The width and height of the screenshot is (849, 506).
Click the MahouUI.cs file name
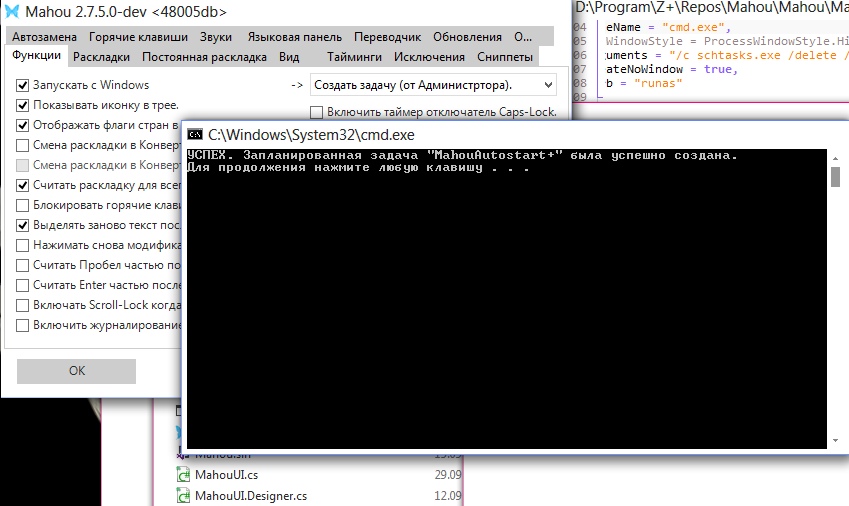pos(226,475)
